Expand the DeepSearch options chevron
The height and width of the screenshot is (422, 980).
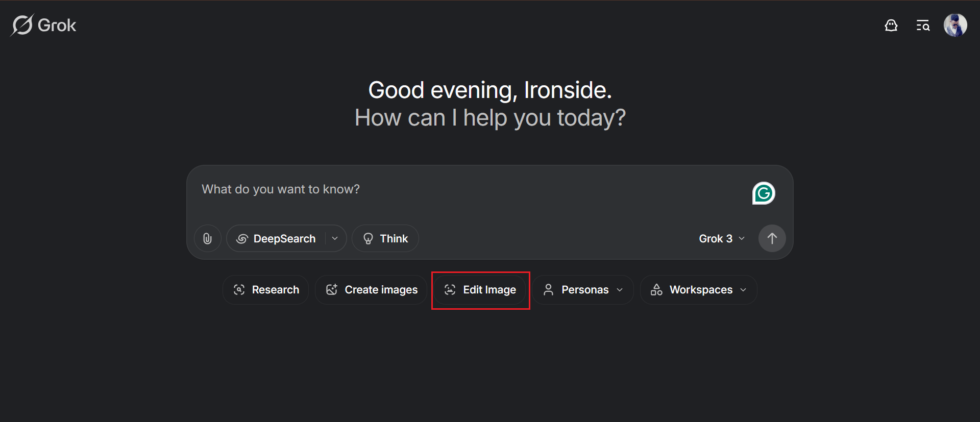tap(335, 239)
